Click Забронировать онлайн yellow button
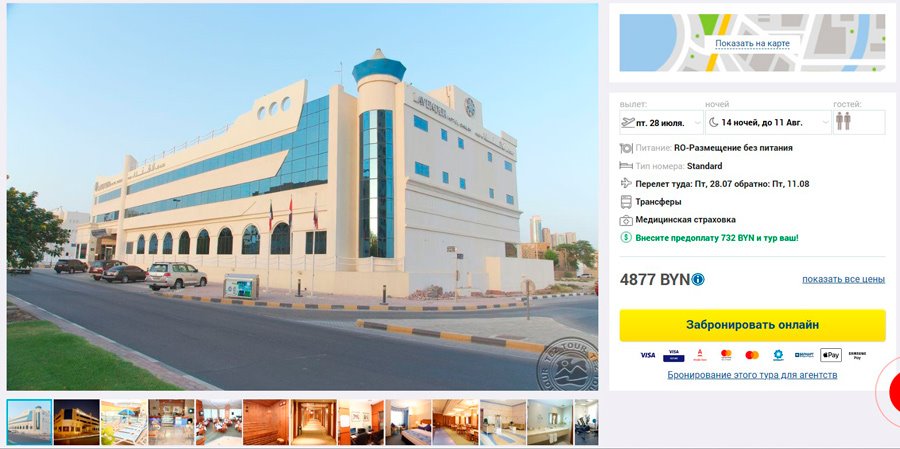 752,326
